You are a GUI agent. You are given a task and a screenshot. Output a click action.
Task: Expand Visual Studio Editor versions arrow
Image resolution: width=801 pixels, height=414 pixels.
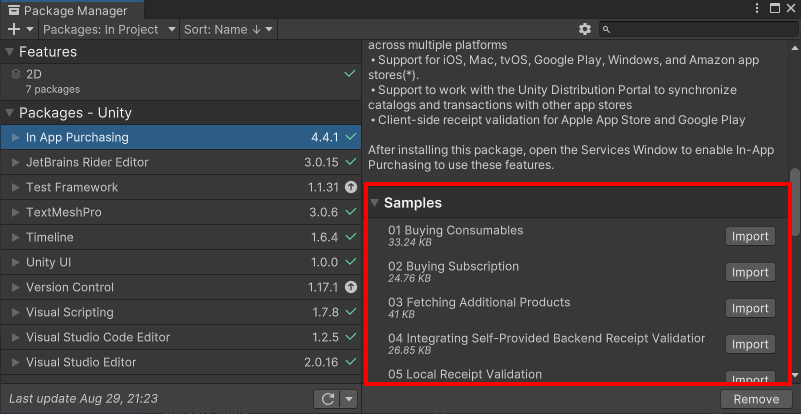tap(15, 362)
